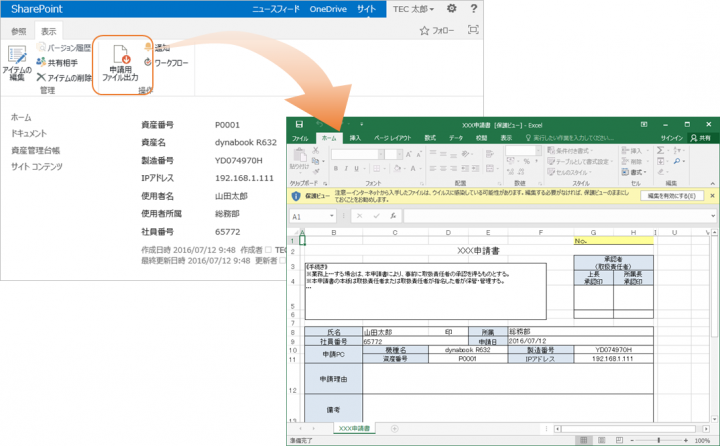This screenshot has height=446, width=720.
Task: Switch to 参照 tab in SharePoint ribbon
Action: 19,31
